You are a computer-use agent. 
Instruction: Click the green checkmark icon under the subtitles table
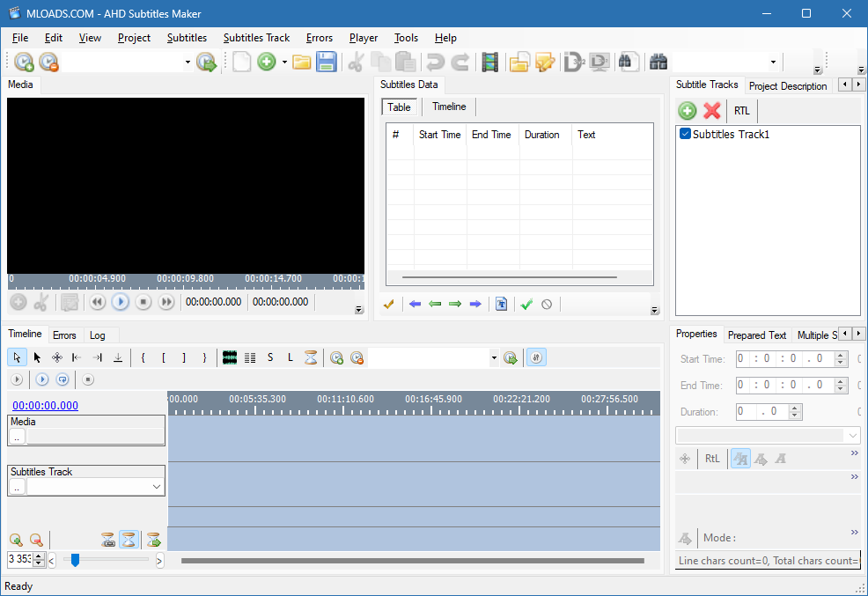526,304
